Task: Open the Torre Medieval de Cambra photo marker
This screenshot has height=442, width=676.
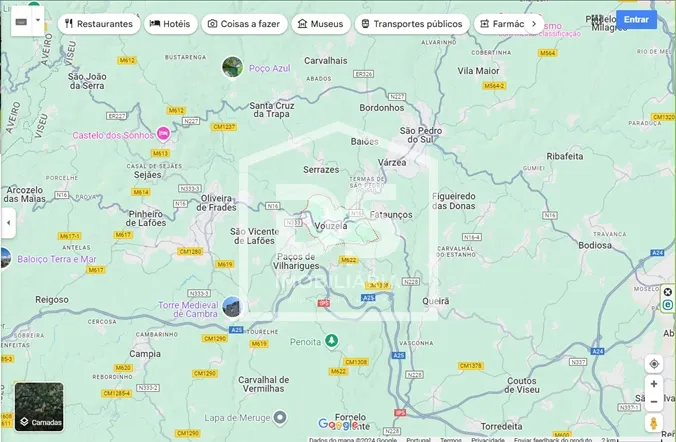Action: coord(231,307)
